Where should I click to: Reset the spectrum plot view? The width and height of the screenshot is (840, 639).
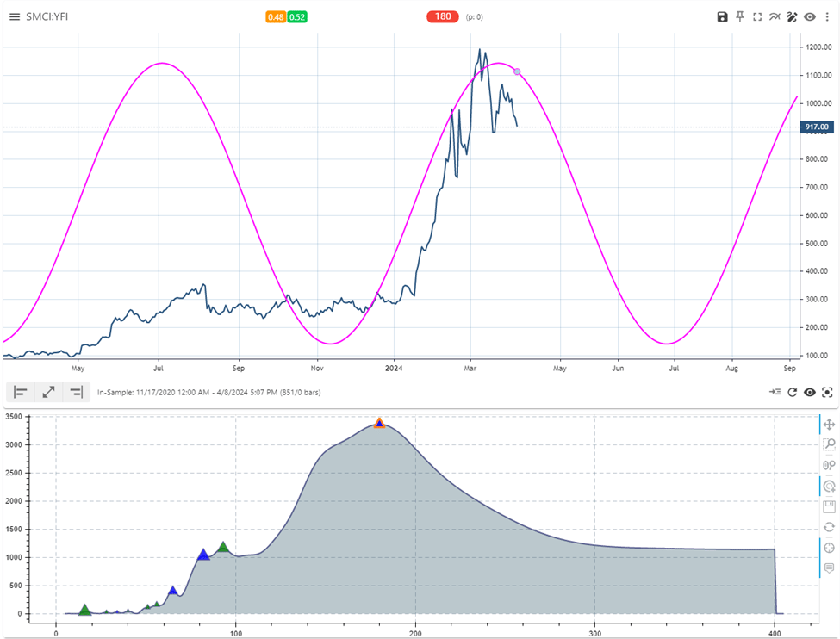[829, 527]
